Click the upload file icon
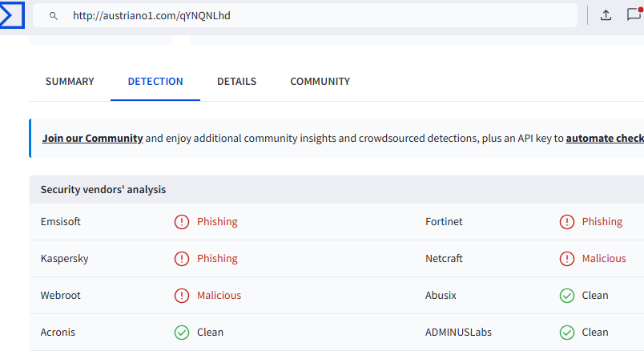Viewport: 644px width, 351px height. pyautogui.click(x=606, y=15)
